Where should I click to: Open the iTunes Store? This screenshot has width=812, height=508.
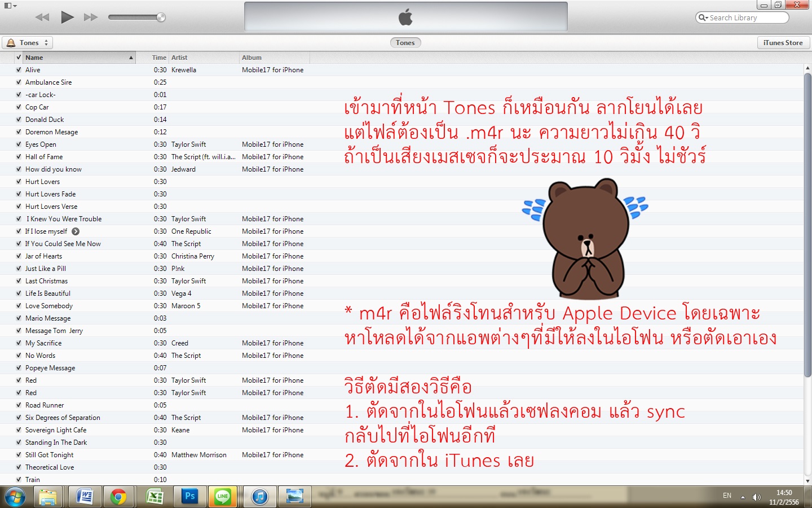tap(783, 43)
